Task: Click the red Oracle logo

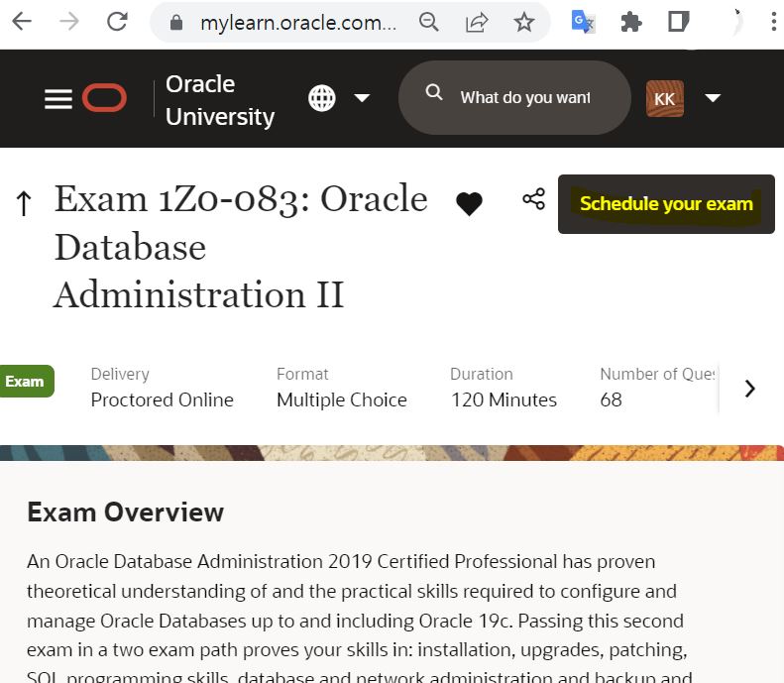Action: pyautogui.click(x=104, y=97)
